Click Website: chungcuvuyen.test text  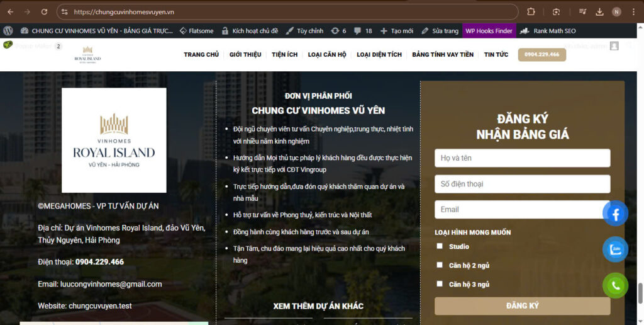pos(85,306)
